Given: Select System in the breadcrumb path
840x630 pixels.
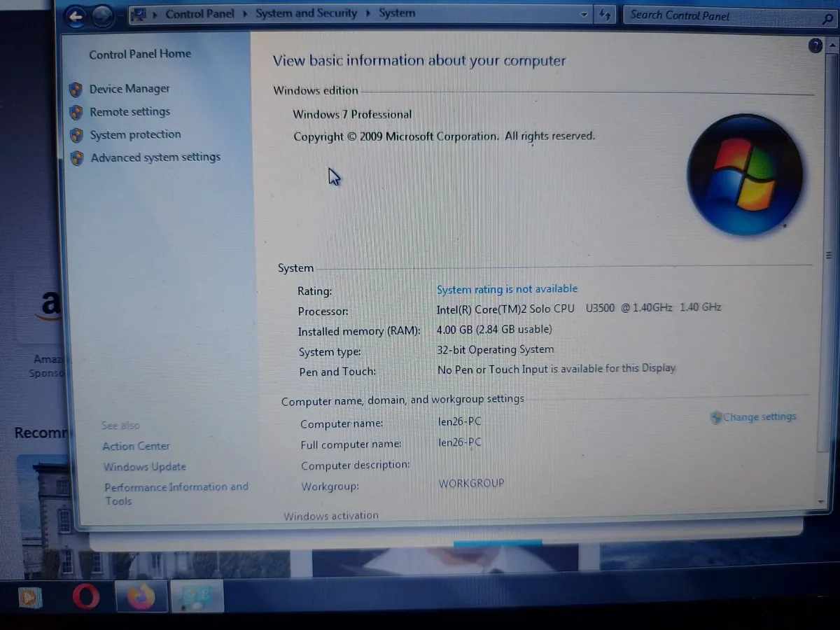Looking at the screenshot, I should click(x=397, y=13).
